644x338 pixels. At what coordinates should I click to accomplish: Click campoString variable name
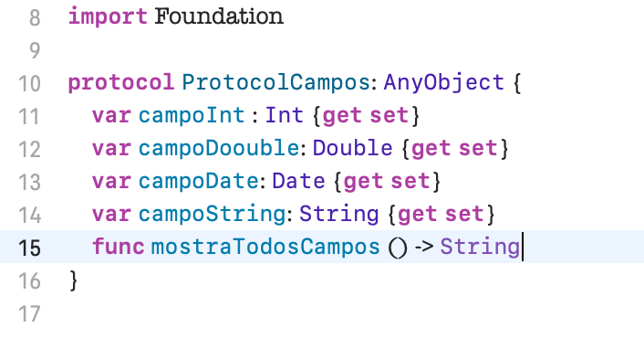pyautogui.click(x=213, y=215)
